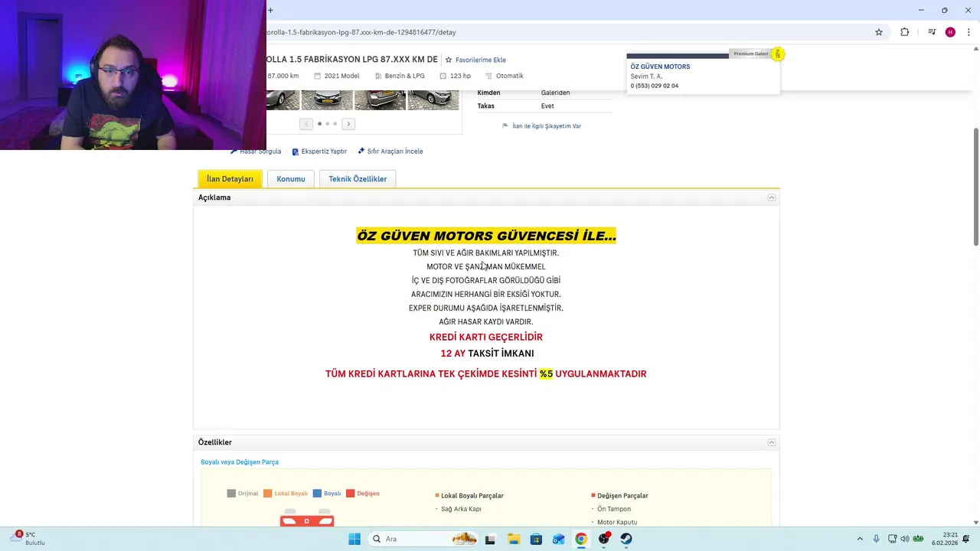Select the second gallery pagination dot
Screen dimensions: 980x551
click(327, 124)
